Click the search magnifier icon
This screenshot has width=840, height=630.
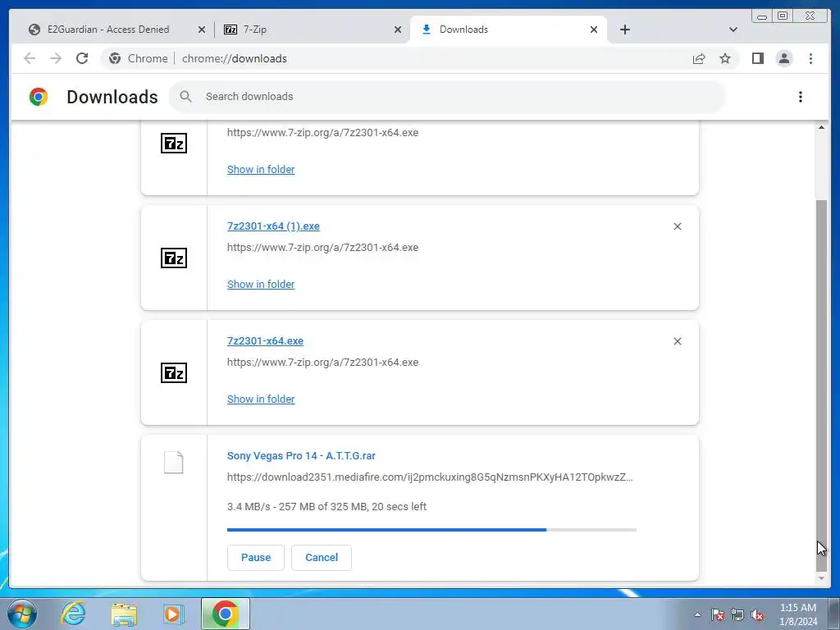pos(185,97)
